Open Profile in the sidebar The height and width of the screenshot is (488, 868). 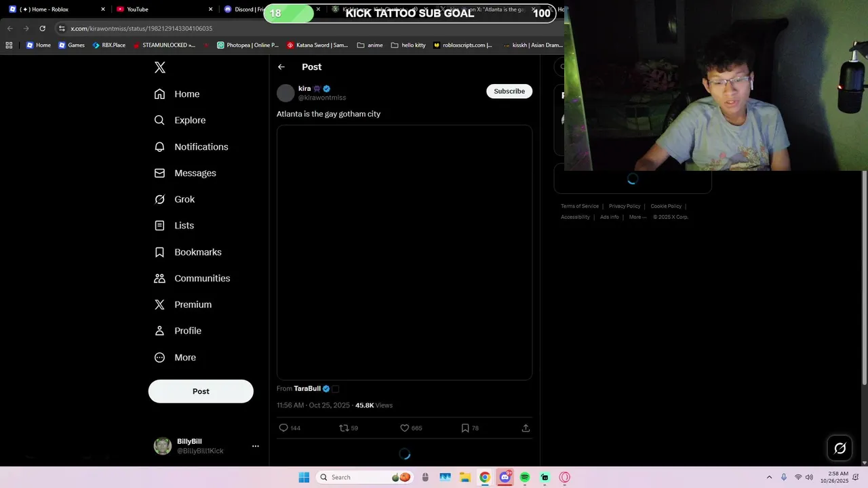tap(178, 331)
